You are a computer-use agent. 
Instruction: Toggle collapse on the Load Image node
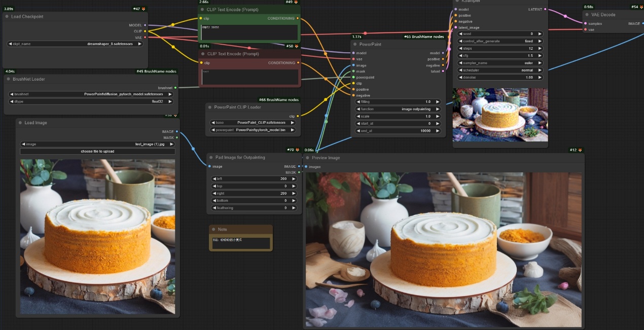20,123
